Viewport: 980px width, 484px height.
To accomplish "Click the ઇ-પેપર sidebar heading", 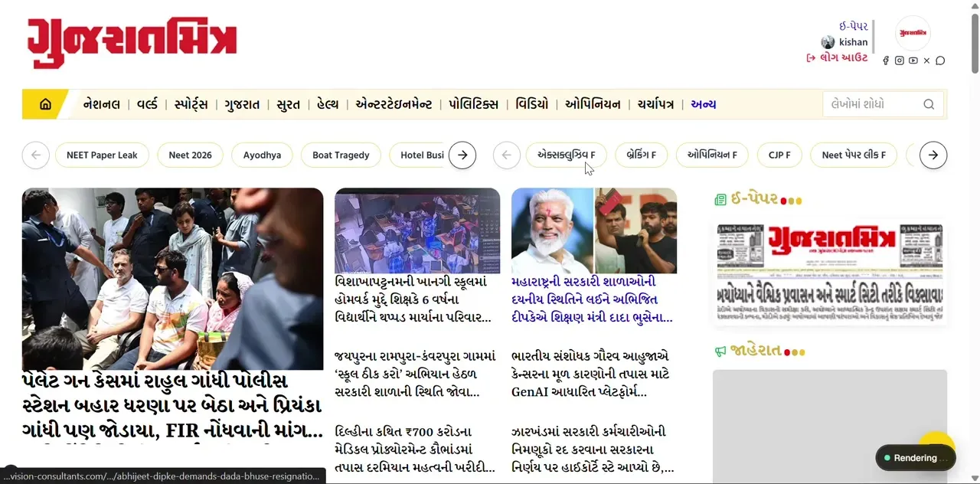I will (x=754, y=200).
